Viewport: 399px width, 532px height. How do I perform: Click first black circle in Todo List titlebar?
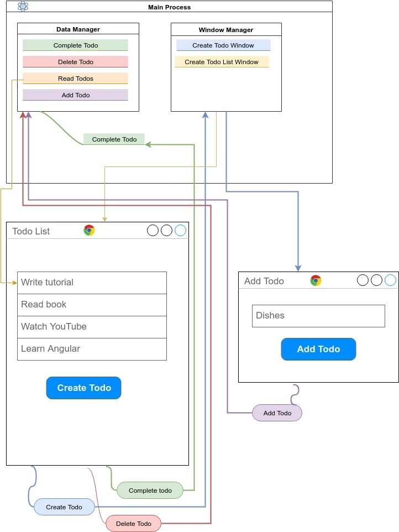(153, 231)
